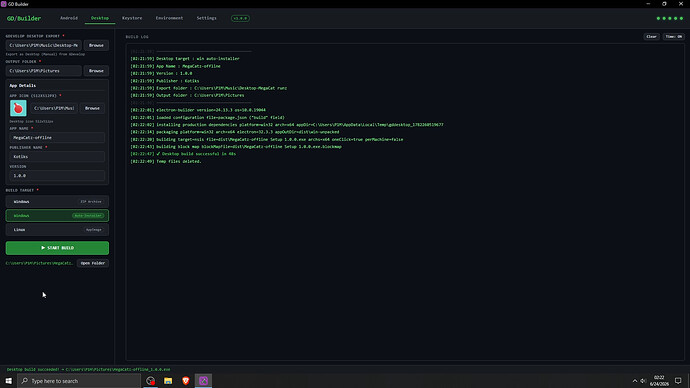Click the v1.0.0 version badge
The width and height of the screenshot is (690, 388).
[240, 18]
